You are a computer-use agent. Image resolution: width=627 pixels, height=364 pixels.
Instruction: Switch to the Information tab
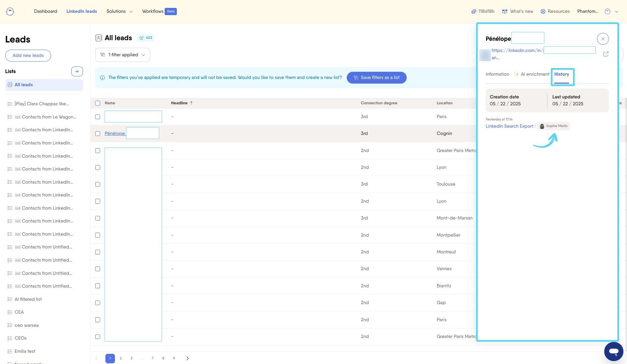coord(497,74)
